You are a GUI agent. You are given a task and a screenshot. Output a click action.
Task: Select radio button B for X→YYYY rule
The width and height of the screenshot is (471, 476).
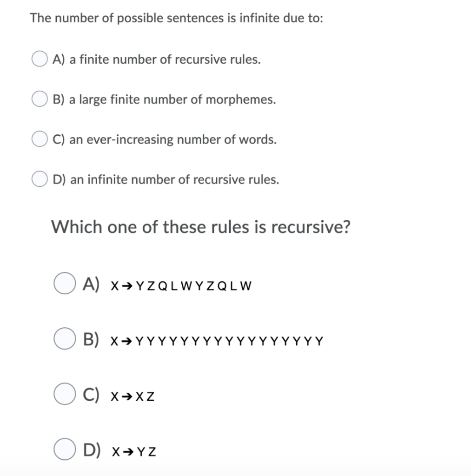click(65, 338)
